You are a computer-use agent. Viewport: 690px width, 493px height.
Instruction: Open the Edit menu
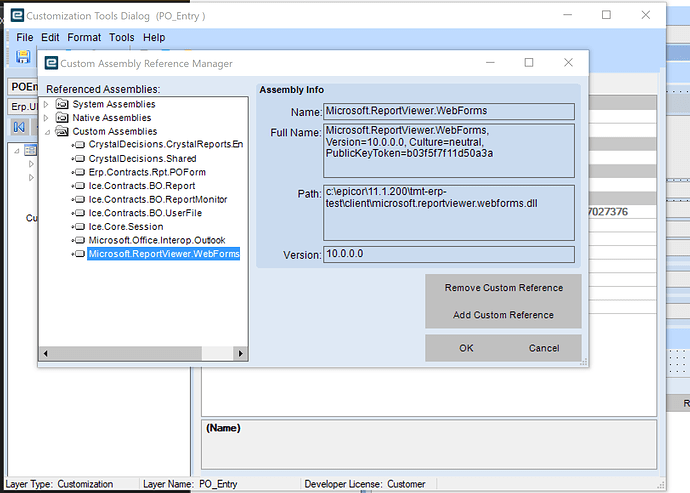click(50, 37)
